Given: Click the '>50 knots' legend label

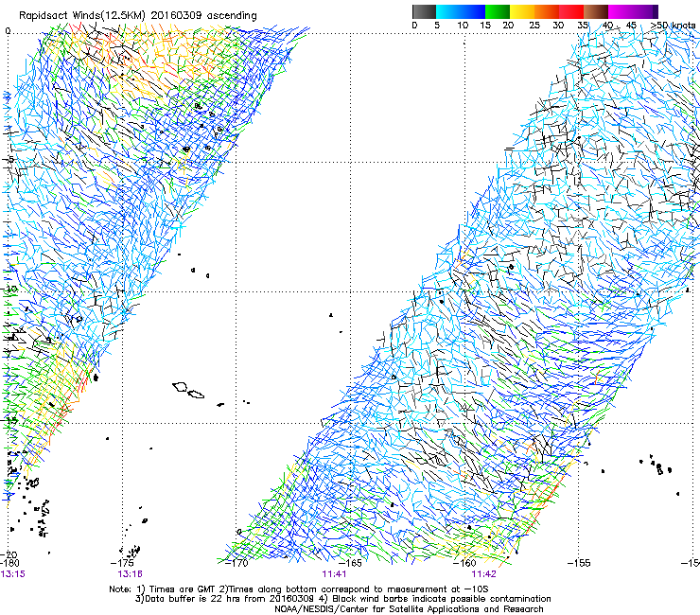Looking at the screenshot, I should click(674, 26).
